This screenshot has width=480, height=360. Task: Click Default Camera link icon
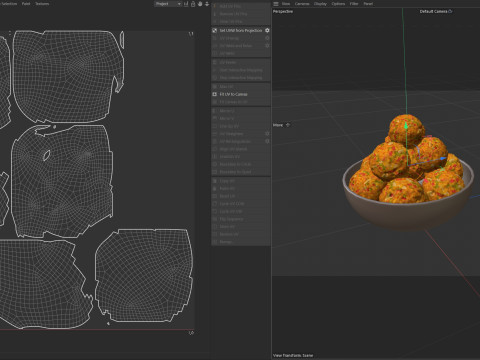click(450, 11)
